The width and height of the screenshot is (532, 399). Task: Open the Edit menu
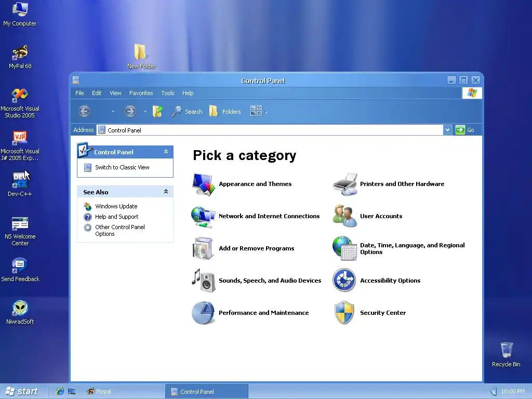point(97,93)
